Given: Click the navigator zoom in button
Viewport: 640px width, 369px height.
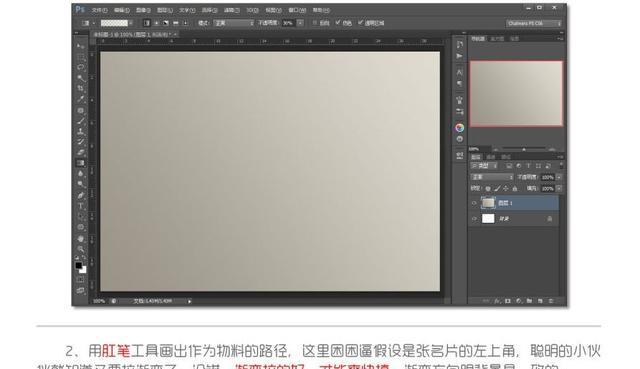Looking at the screenshot, I should [x=552, y=149].
